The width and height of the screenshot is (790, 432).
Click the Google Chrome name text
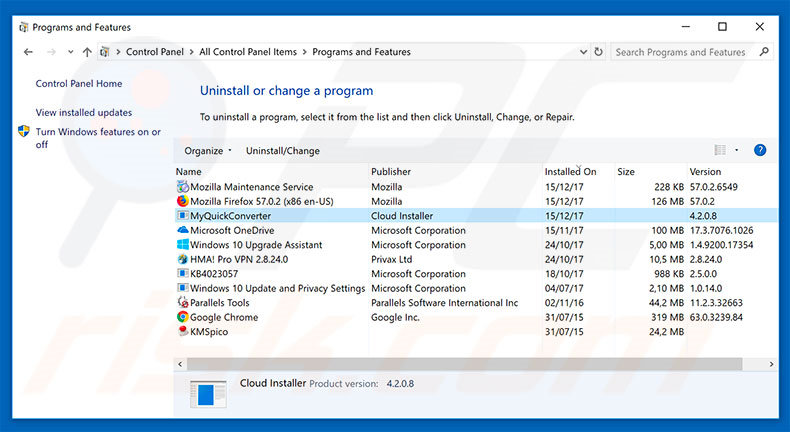click(224, 318)
